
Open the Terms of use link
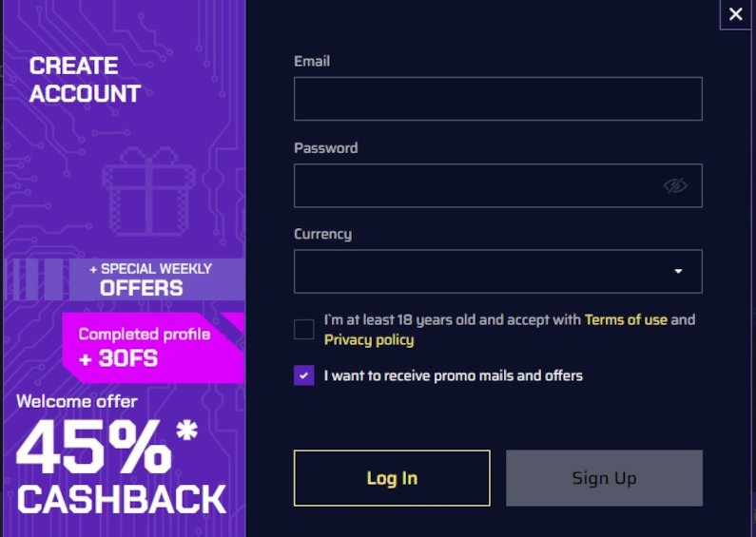tap(626, 319)
